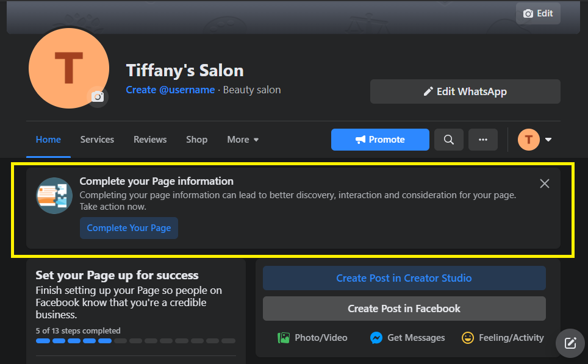The width and height of the screenshot is (588, 364).
Task: Open the three-dots options menu
Action: point(482,140)
